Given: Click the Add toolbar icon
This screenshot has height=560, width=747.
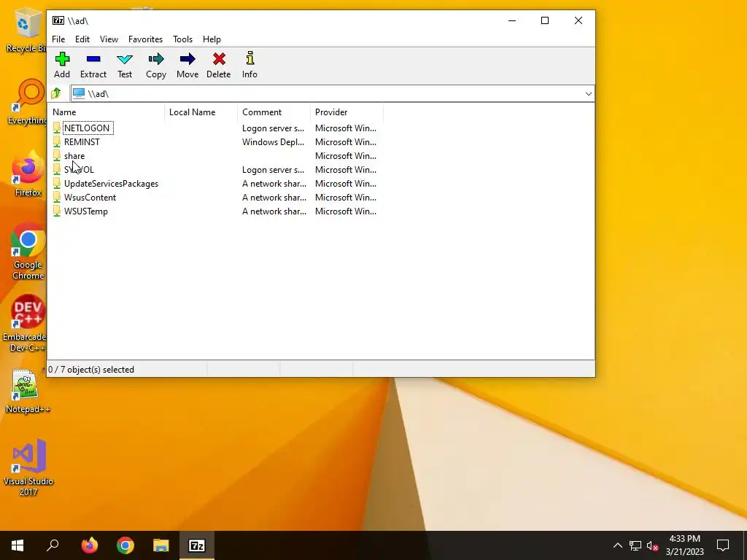Looking at the screenshot, I should coord(62,60).
